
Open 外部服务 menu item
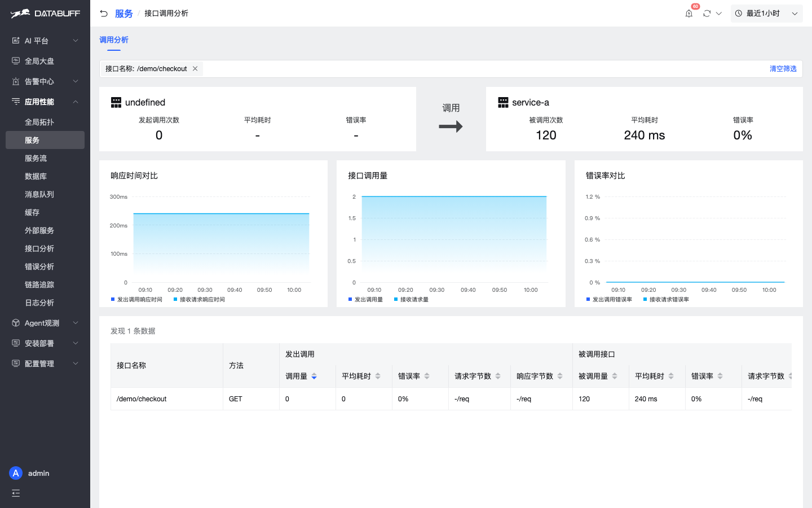(x=45, y=230)
